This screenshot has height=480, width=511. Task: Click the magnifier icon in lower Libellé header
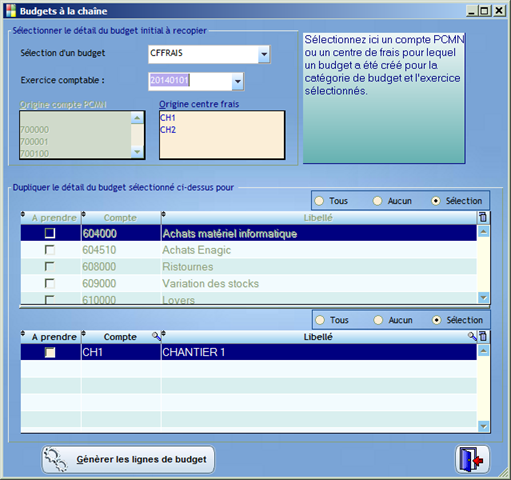click(472, 336)
